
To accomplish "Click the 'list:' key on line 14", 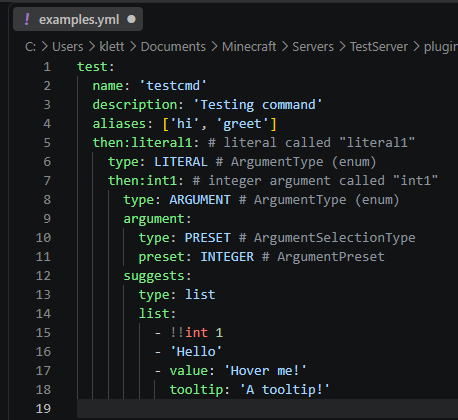I will click(x=157, y=314).
